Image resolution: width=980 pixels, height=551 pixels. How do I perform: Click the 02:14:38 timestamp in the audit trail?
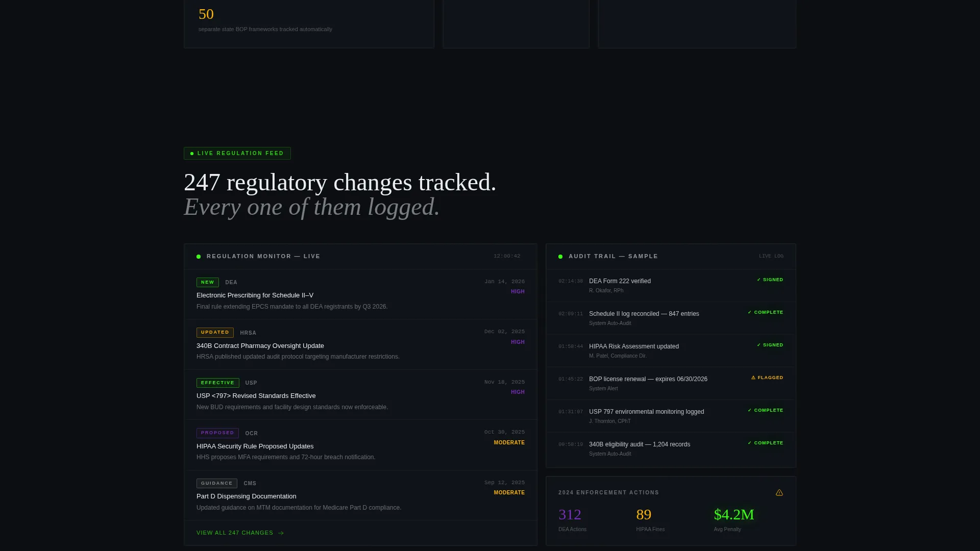click(571, 281)
